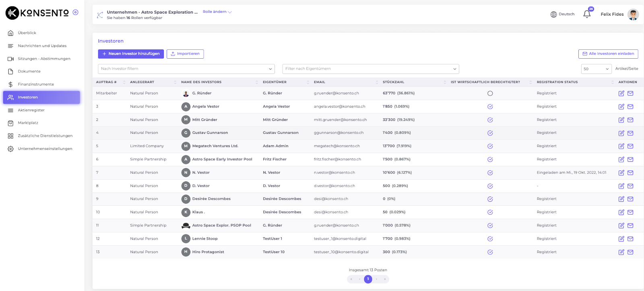
Task: Go to Finanzinstrumente in sidebar
Action: [35, 84]
